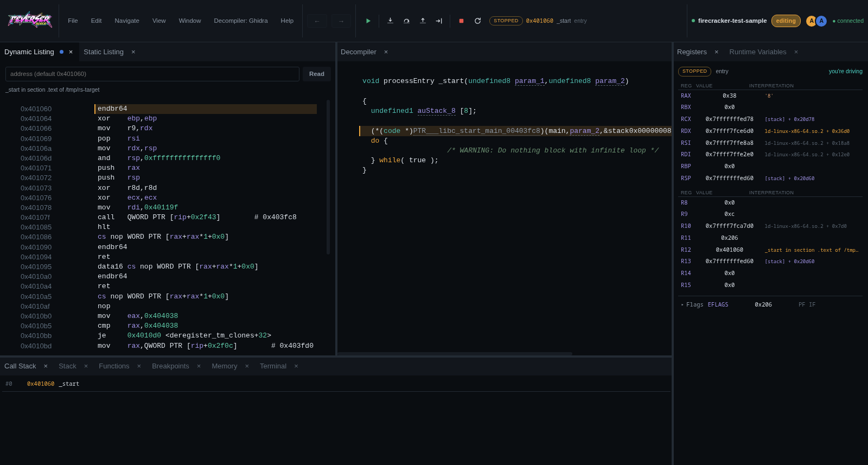Run to cursor icon
The image size is (868, 465).
[439, 21]
